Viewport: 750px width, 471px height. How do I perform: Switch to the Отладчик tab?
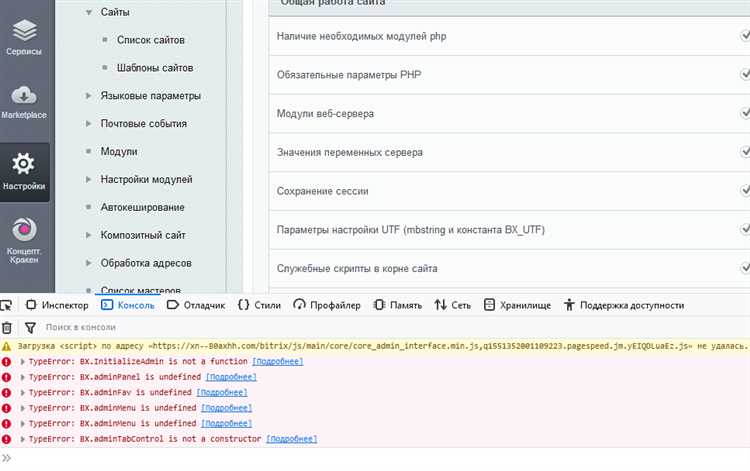click(x=196, y=305)
